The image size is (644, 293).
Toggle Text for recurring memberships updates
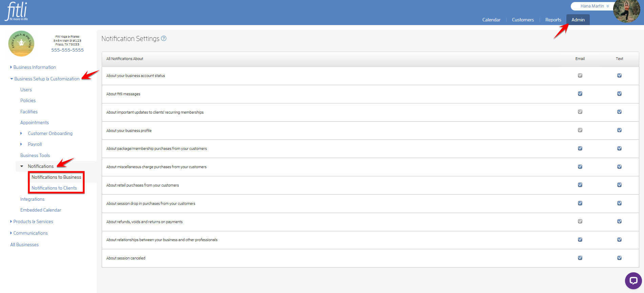click(619, 112)
